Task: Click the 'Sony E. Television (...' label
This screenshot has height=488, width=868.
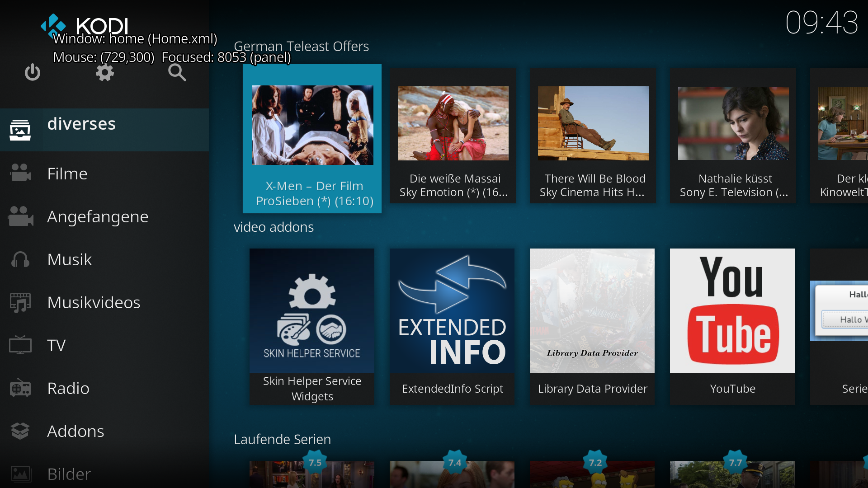Action: pos(734,192)
